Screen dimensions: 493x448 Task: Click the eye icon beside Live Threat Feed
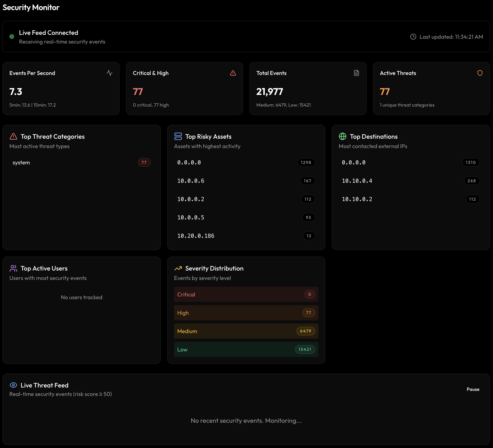[x=13, y=385]
